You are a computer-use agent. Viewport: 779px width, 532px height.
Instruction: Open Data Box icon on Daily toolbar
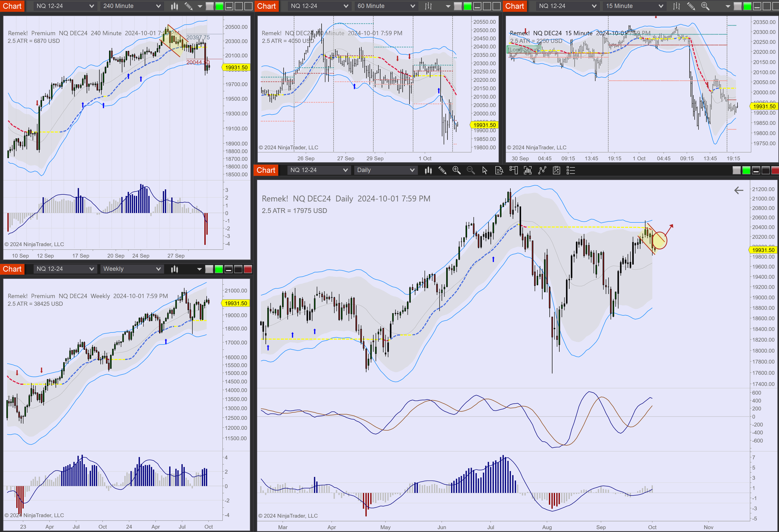click(499, 170)
